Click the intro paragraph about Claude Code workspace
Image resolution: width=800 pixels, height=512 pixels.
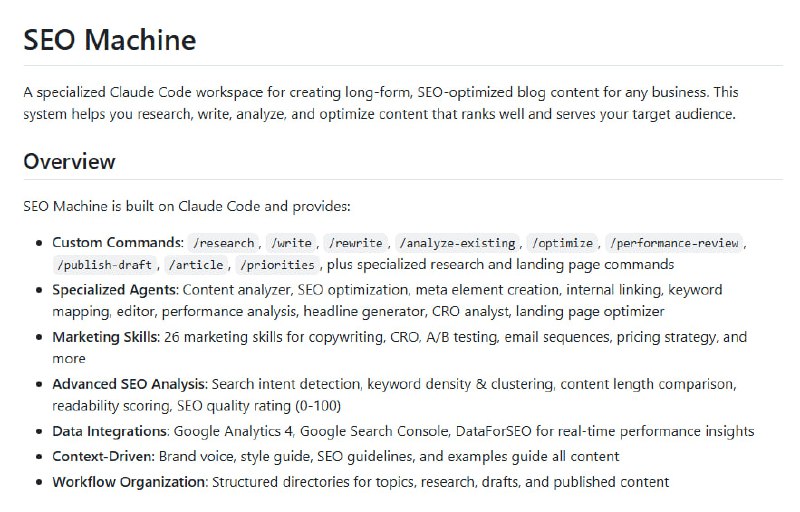[380, 103]
